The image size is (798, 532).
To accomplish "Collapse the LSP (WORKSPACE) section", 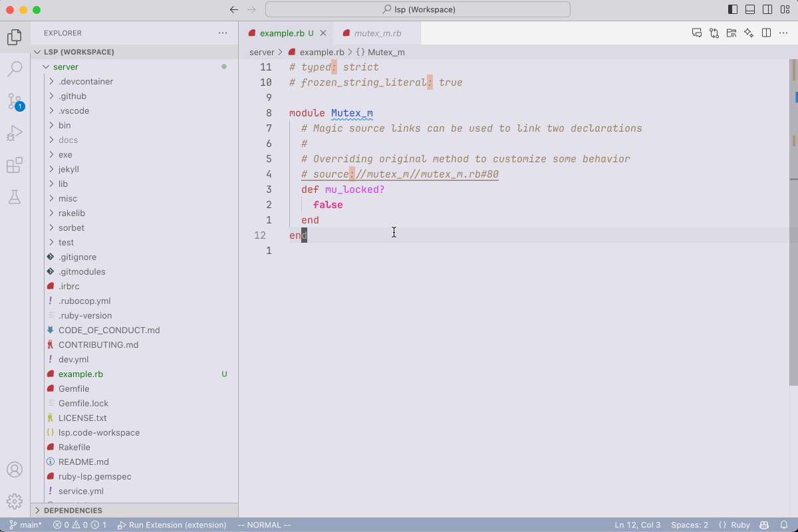I will point(134,52).
